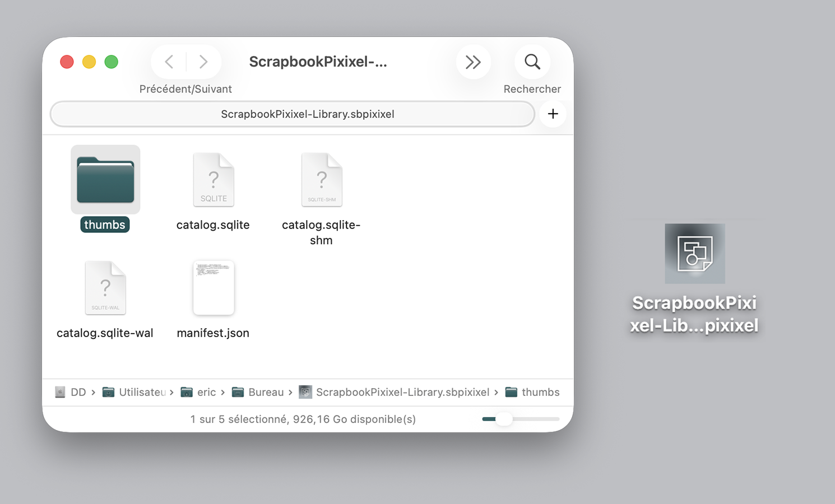Open the Rechercher search magnifier
The width and height of the screenshot is (835, 504).
coord(532,62)
